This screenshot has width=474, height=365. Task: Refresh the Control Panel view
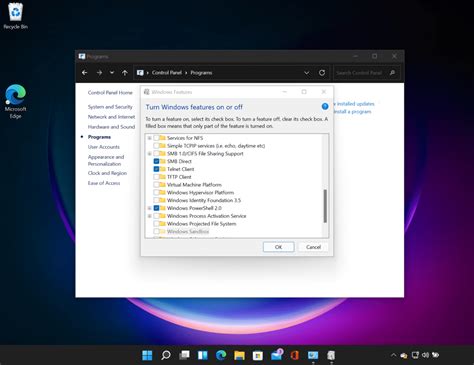pos(322,73)
